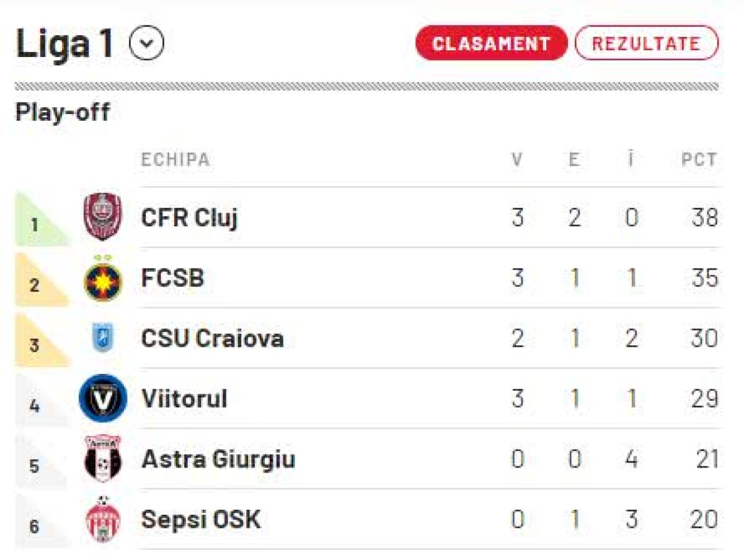The image size is (744, 560).
Task: Expand the Play-off section header
Action: point(62,112)
